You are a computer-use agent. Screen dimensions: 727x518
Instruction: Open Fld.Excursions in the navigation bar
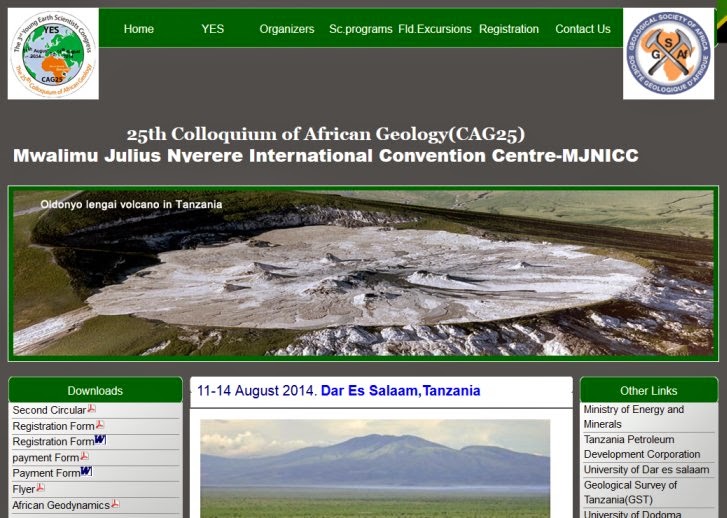435,29
